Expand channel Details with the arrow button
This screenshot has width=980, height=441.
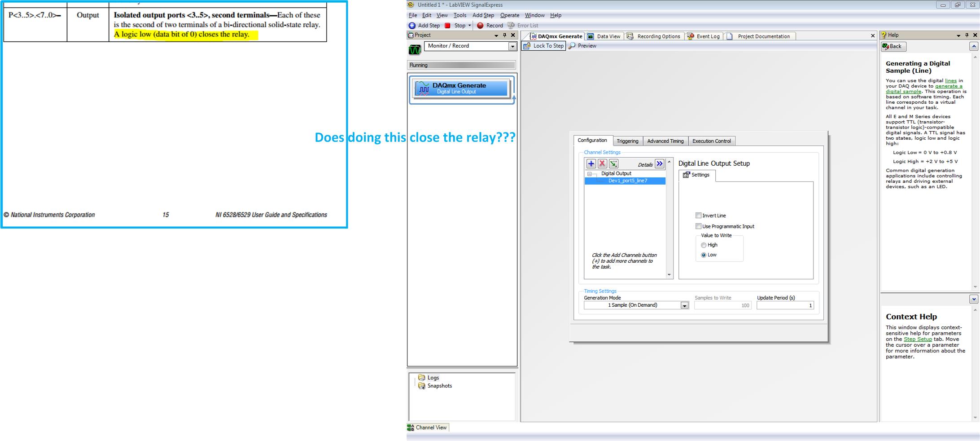(659, 164)
